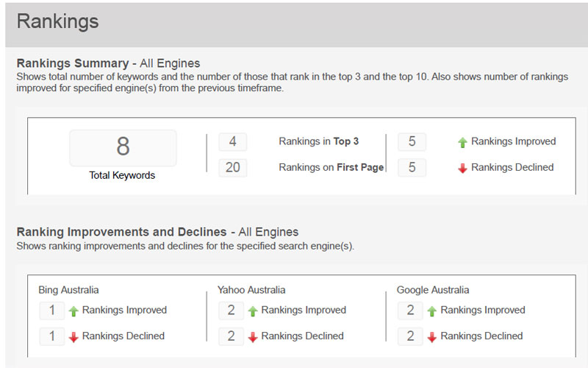Click the main Rankings page header
588x368 pixels.
tap(57, 21)
